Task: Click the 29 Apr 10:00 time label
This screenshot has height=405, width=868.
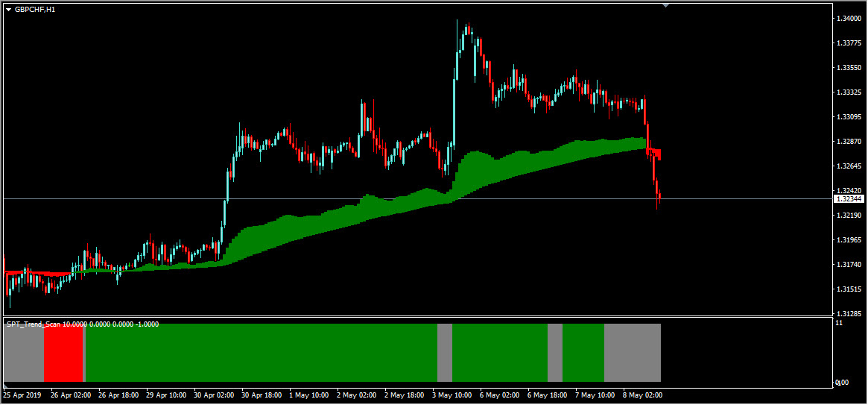Action: (x=166, y=395)
